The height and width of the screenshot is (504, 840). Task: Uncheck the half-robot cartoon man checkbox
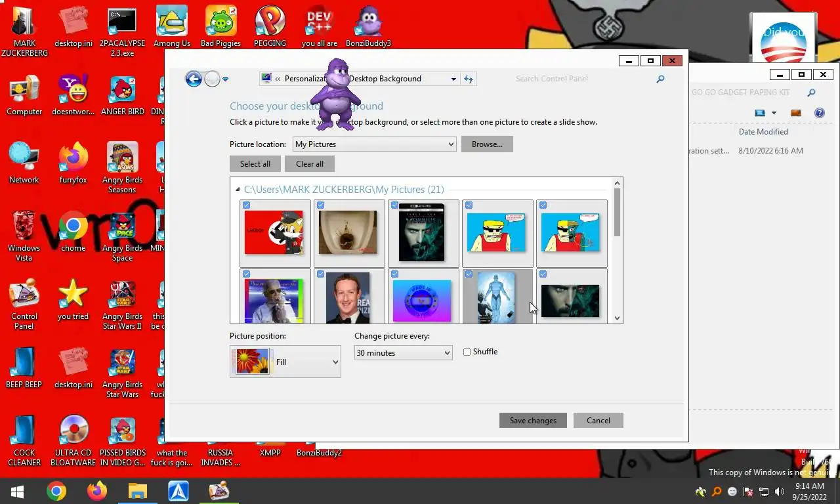[543, 205]
